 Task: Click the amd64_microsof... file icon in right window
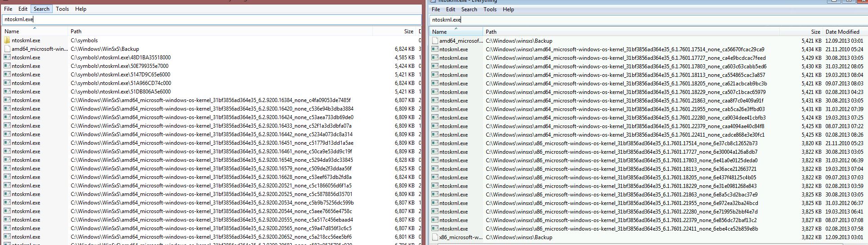pos(435,41)
